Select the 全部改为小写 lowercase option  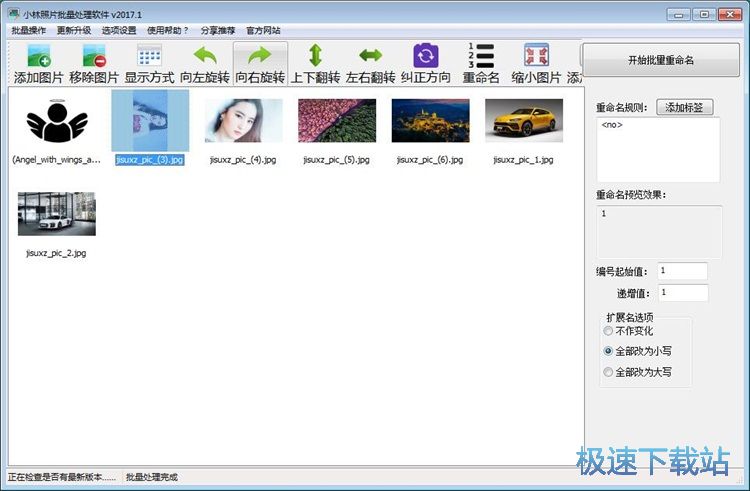tap(607, 351)
